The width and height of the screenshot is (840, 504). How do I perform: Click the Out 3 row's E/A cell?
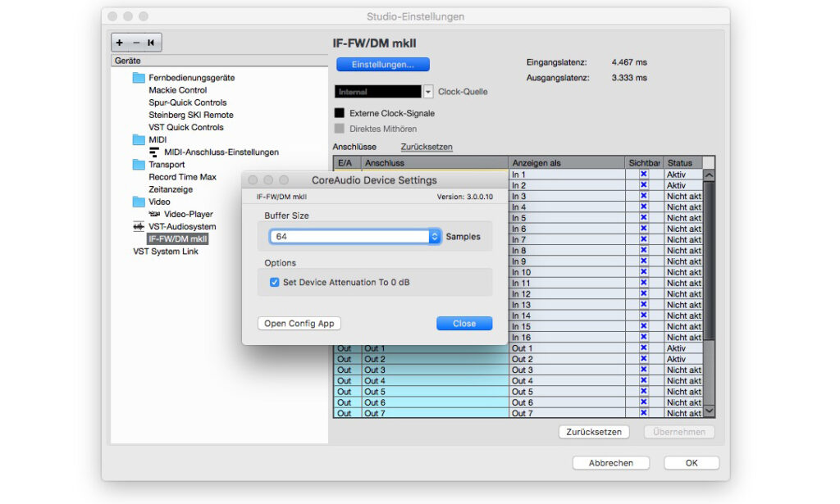click(x=348, y=370)
